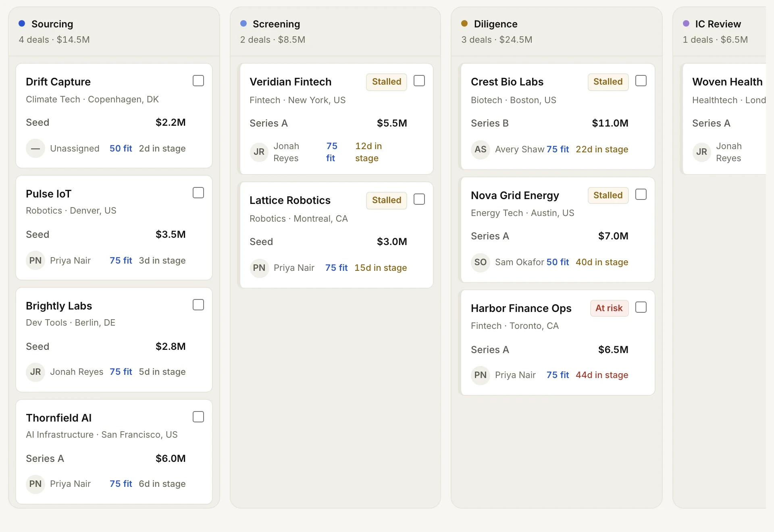The image size is (774, 532).
Task: Select the Lattice Robotics checkbox
Action: point(419,199)
